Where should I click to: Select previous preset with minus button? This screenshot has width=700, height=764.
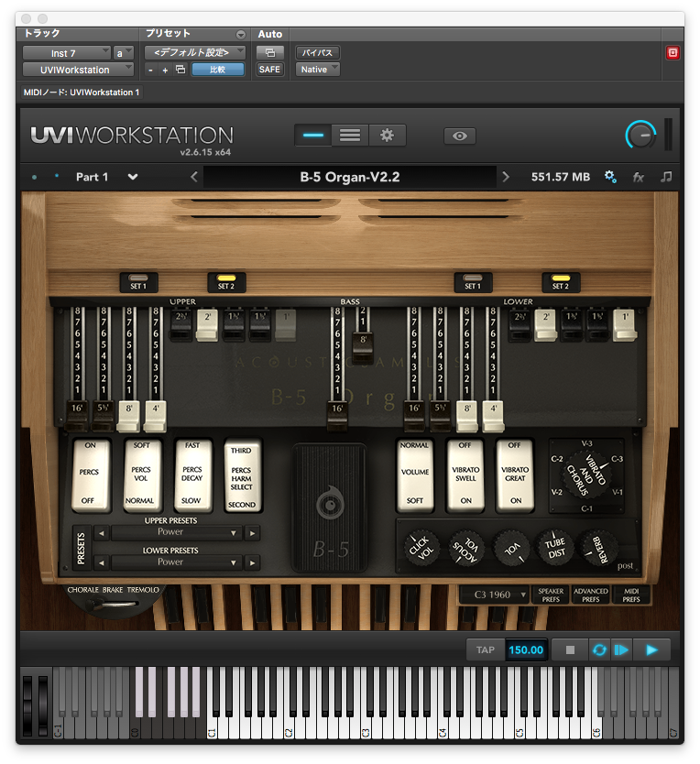coord(150,71)
